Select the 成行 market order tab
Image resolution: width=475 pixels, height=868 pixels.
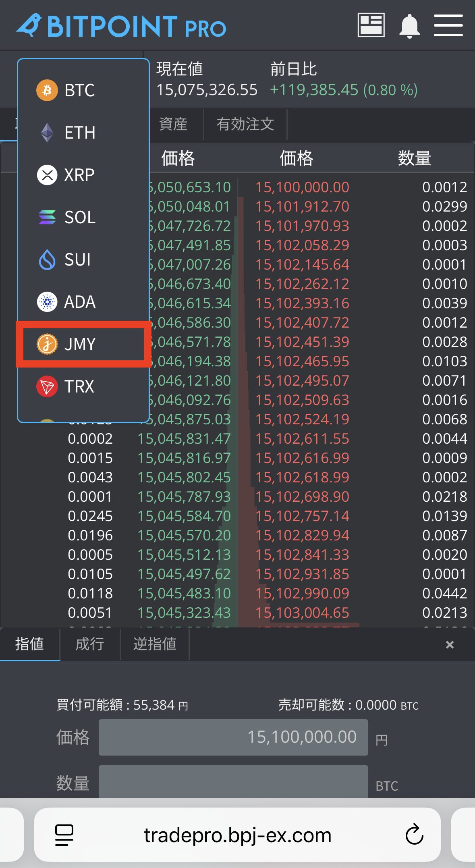90,644
